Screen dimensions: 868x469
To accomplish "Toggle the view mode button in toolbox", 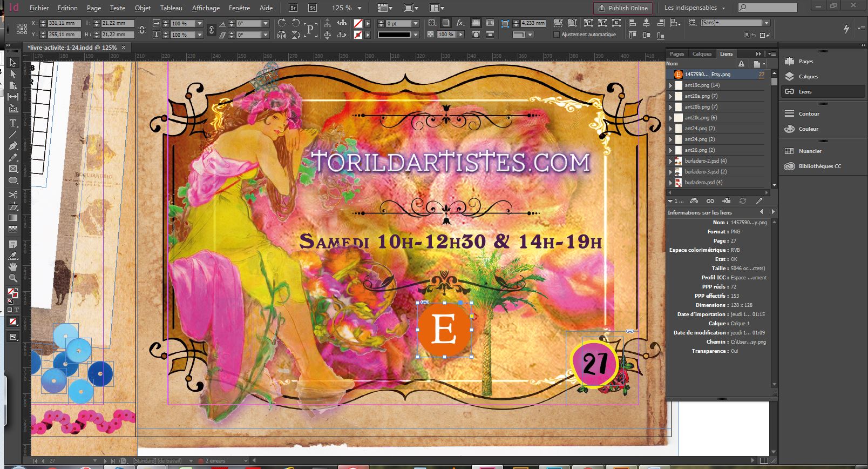I will tap(13, 337).
